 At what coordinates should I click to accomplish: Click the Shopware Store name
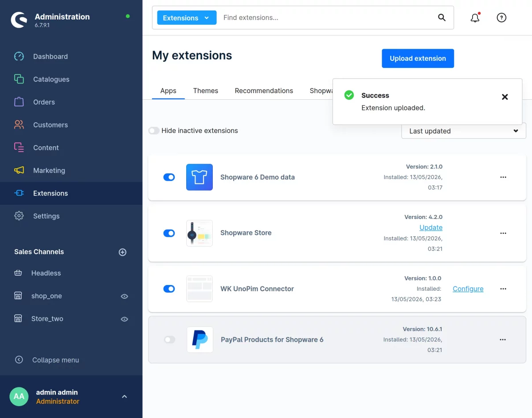pyautogui.click(x=246, y=233)
